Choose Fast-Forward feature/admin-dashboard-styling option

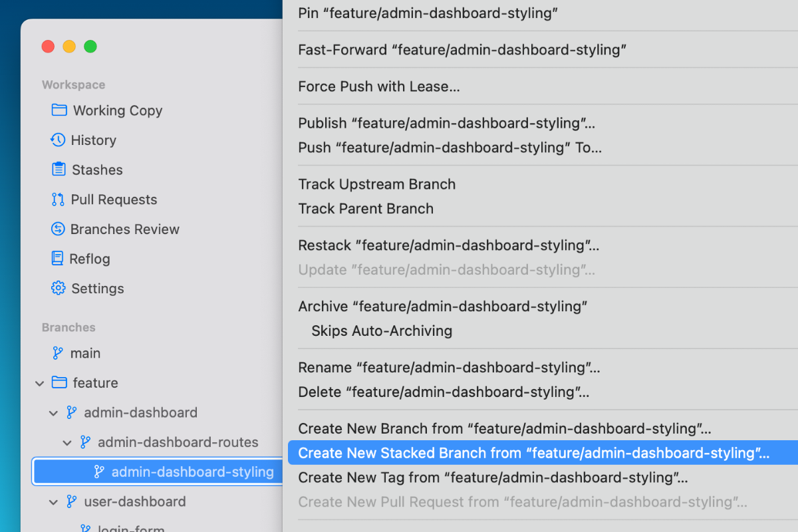[462, 50]
